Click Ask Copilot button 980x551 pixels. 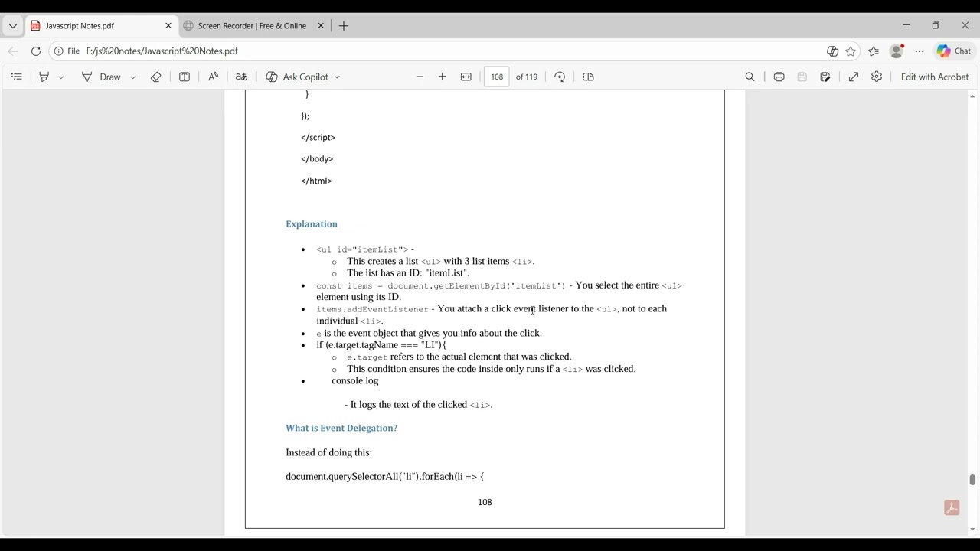click(297, 77)
